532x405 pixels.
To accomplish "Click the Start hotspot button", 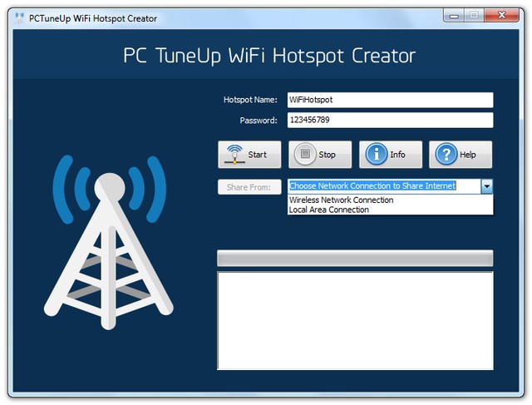I will (x=249, y=155).
